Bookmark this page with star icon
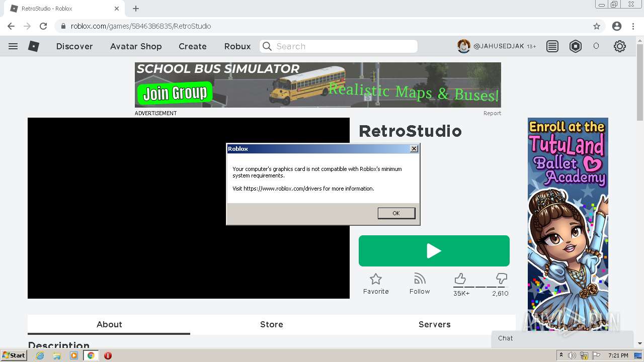The height and width of the screenshot is (362, 644). point(597,26)
